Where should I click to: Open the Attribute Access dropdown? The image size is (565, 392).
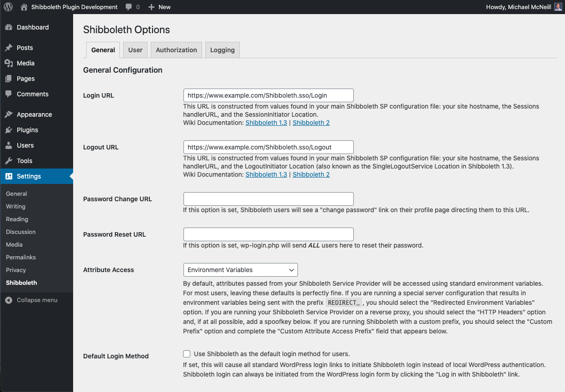pyautogui.click(x=240, y=270)
